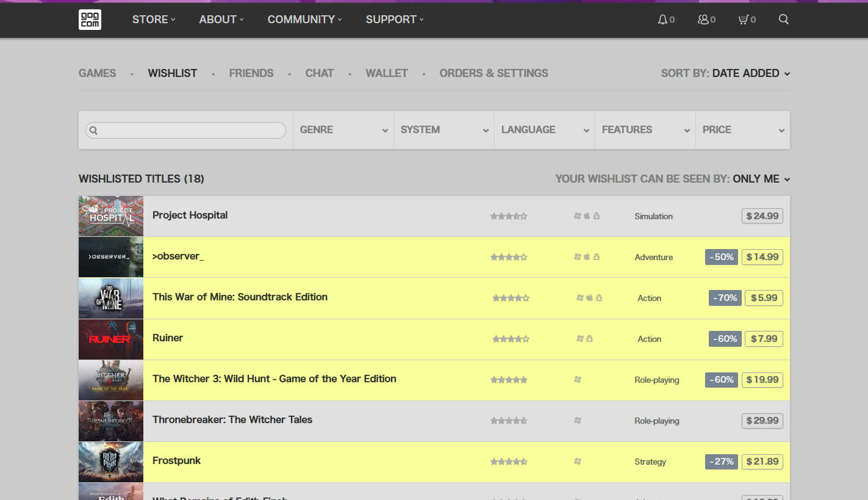Open the Frostpunk game page link

click(176, 460)
